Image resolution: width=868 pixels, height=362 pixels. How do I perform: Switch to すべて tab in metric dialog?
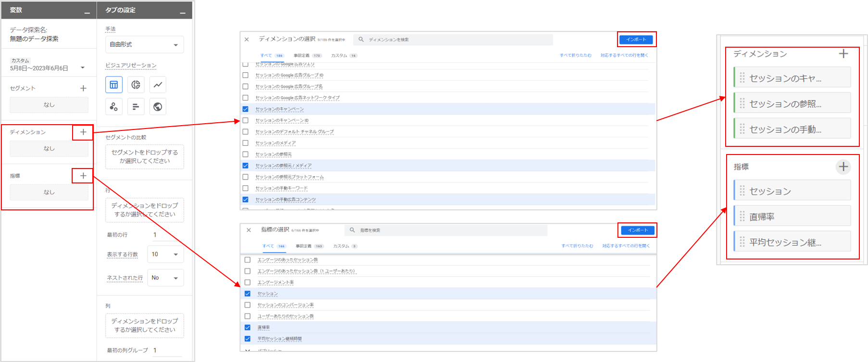[274, 246]
